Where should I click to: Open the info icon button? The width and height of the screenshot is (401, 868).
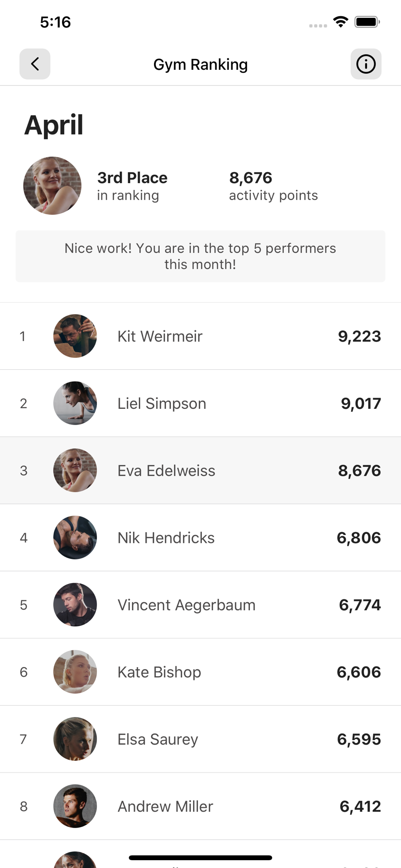tap(366, 64)
